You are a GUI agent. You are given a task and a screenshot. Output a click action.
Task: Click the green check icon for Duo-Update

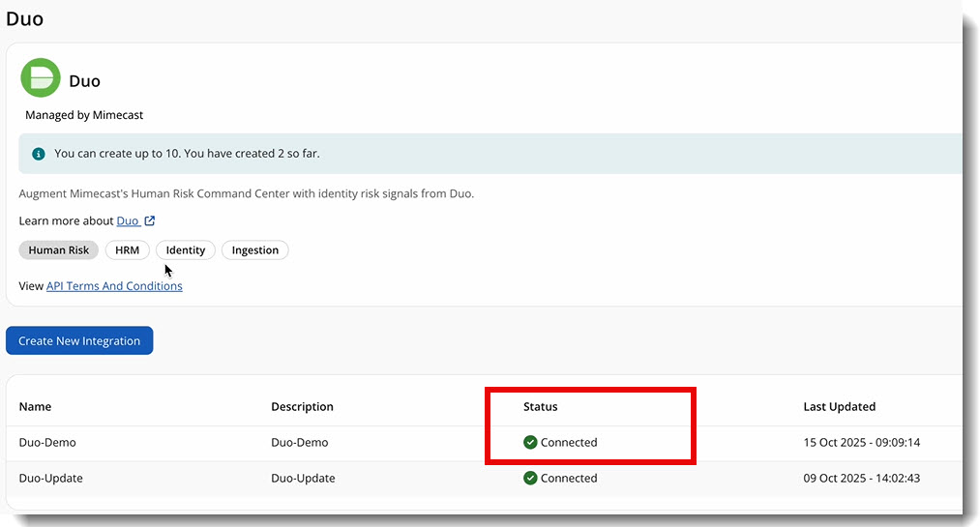tap(530, 479)
